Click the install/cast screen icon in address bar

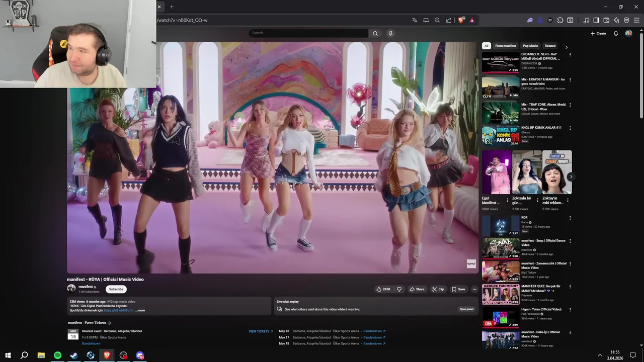point(426,20)
